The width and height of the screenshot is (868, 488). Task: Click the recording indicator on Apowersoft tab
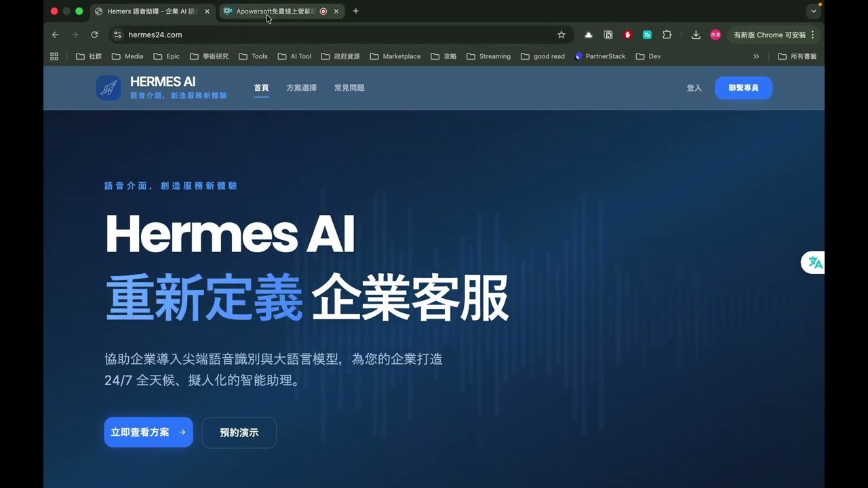click(x=323, y=11)
